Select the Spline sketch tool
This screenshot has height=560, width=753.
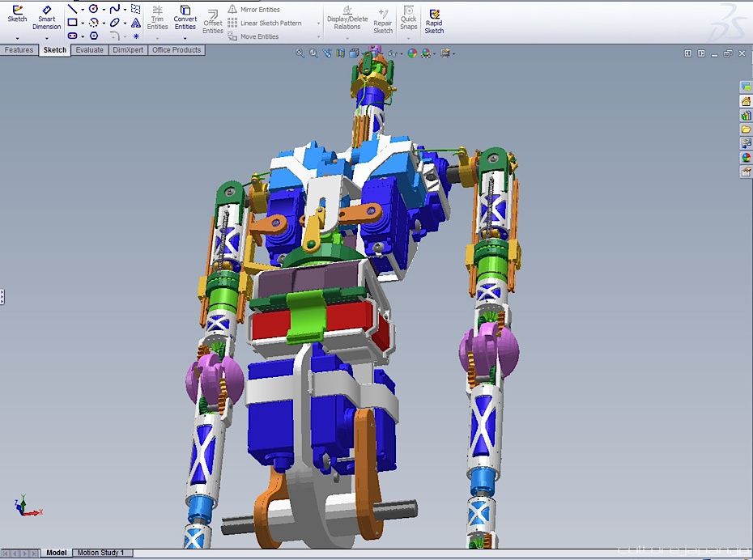pos(114,9)
